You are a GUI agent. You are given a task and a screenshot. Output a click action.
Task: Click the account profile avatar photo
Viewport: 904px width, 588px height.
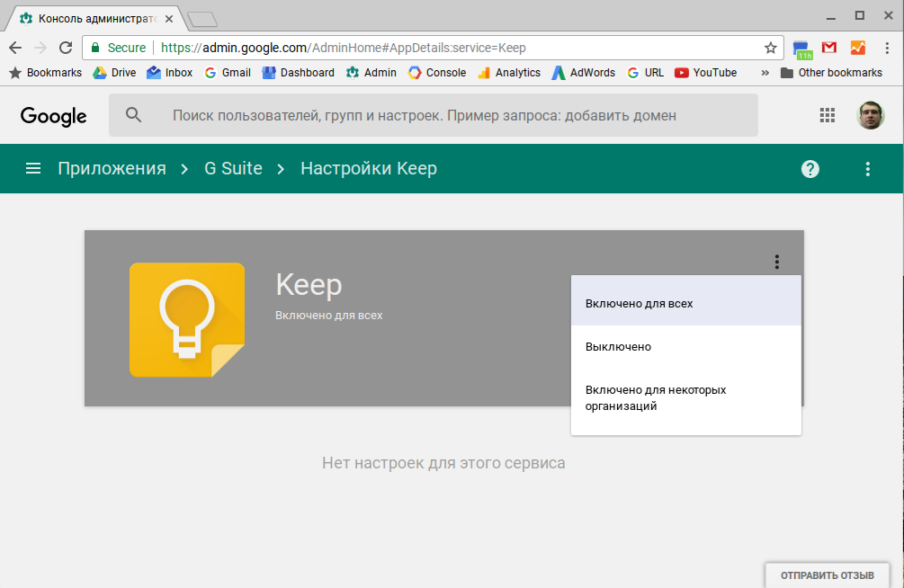coord(870,115)
